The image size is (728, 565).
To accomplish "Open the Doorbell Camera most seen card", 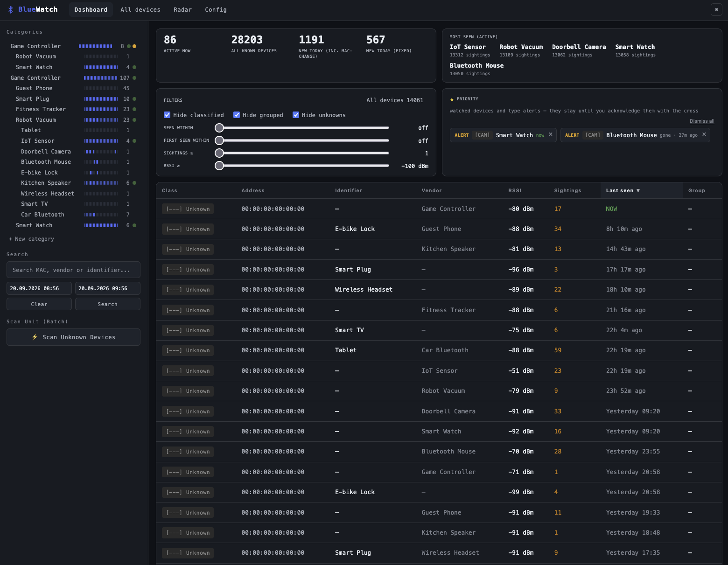I will 579,50.
